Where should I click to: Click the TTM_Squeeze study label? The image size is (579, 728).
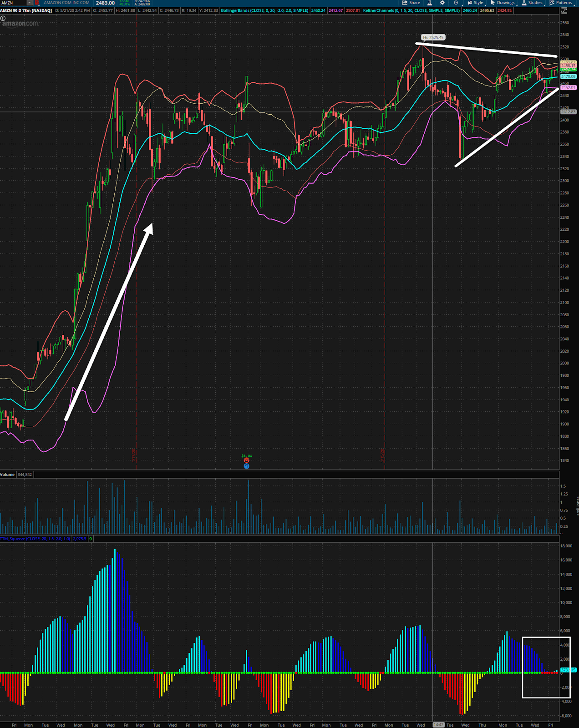pos(35,539)
